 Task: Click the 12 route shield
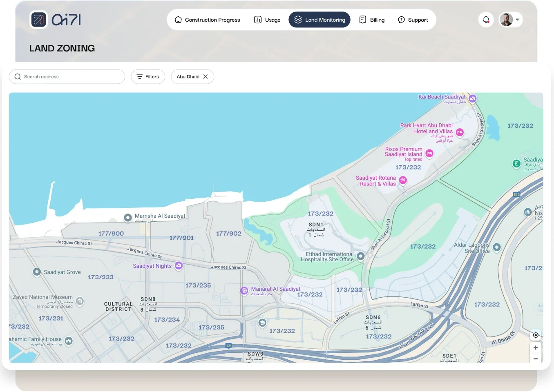click(229, 345)
